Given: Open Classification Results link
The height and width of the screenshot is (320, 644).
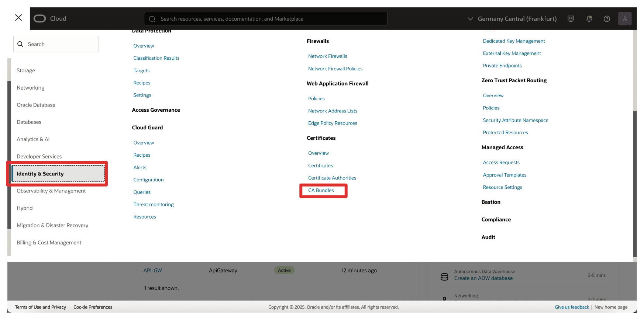Looking at the screenshot, I should (156, 58).
